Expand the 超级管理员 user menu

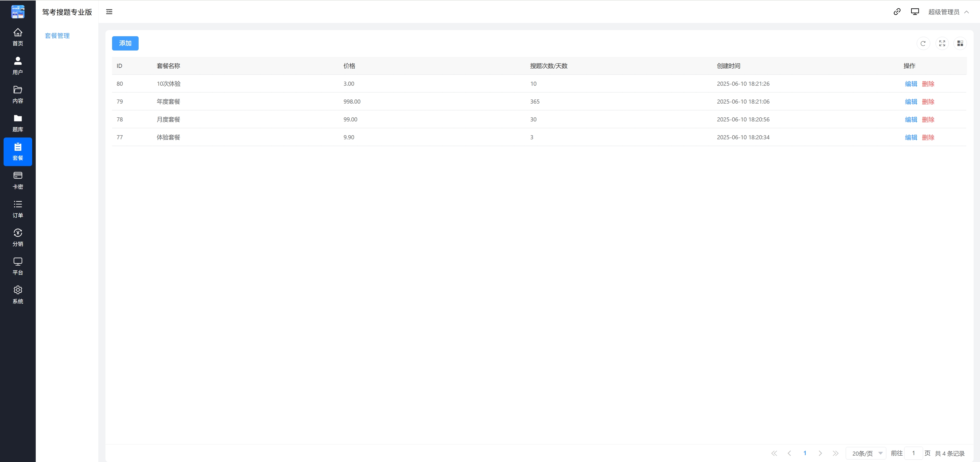(x=948, y=12)
